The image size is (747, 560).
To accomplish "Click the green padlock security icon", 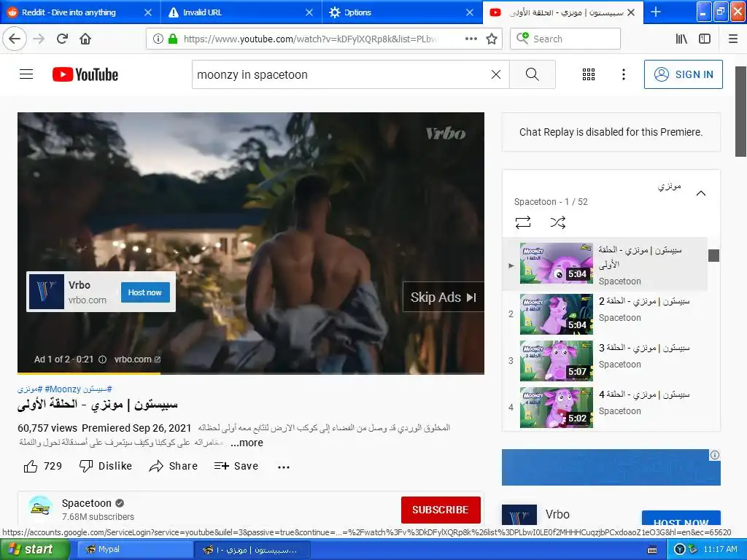I will coord(173,39).
